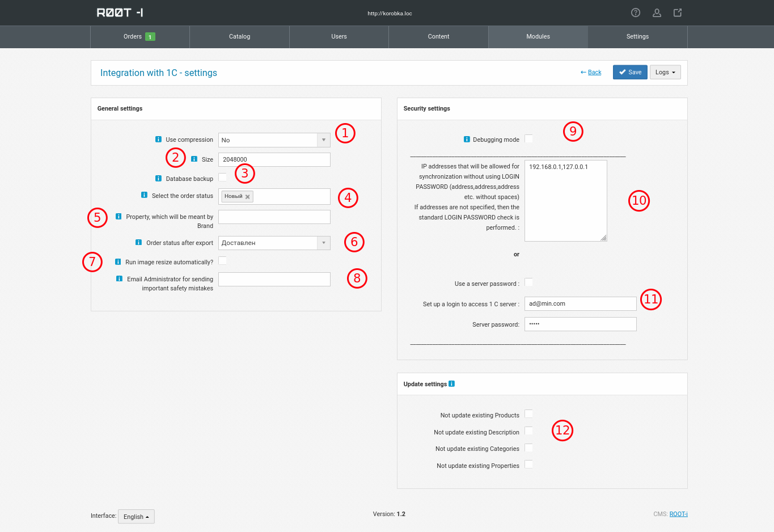This screenshot has height=532, width=774.
Task: Enable the Database backup checkbox
Action: 222,177
